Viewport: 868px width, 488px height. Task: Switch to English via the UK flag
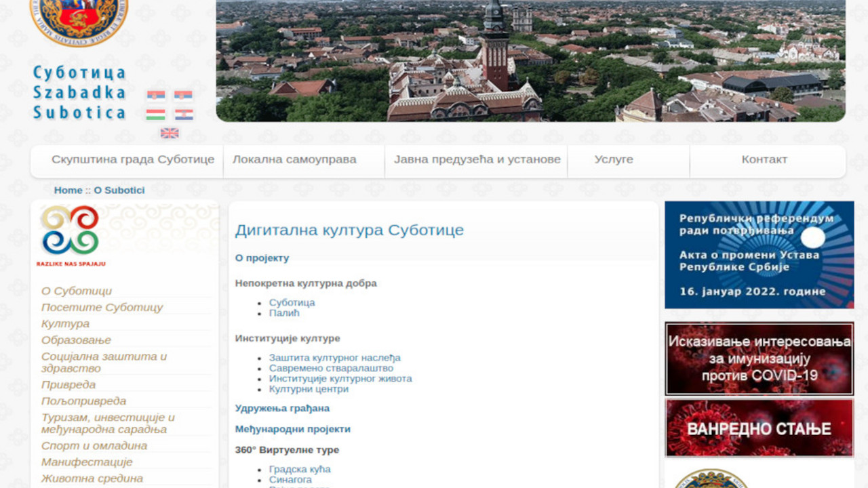coord(170,133)
